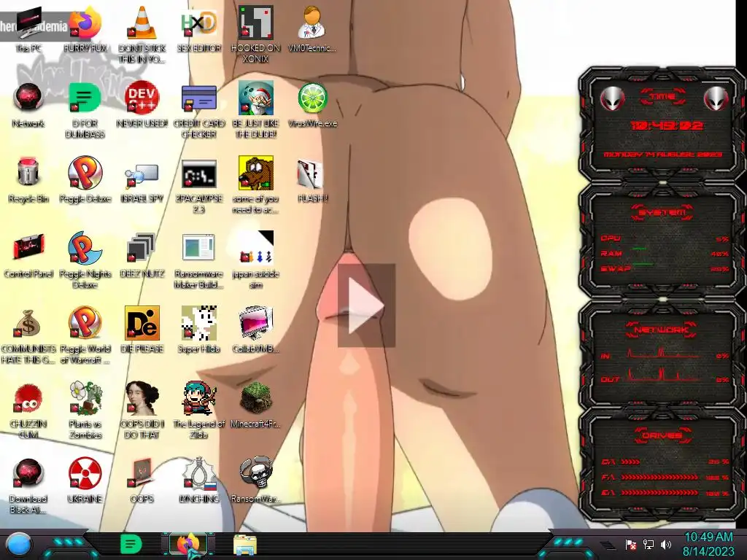The width and height of the screenshot is (747, 560).
Task: Launch Peggle World of Warcraft shortcut
Action: pos(85,336)
